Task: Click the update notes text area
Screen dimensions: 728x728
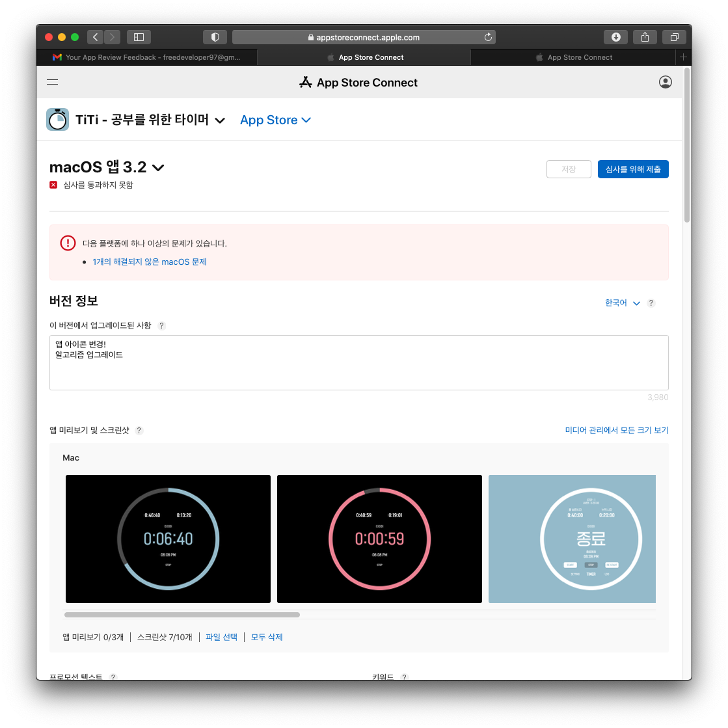Action: 359,362
